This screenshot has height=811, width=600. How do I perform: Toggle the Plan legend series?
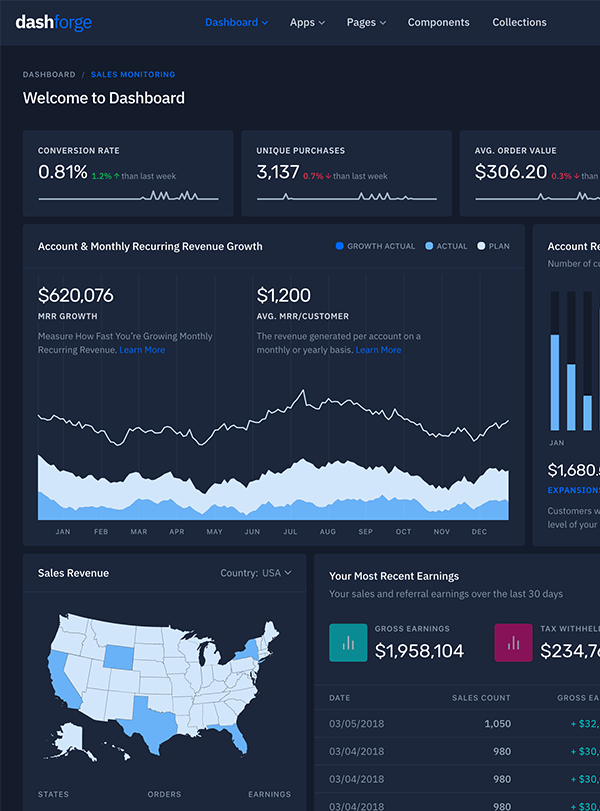(494, 246)
